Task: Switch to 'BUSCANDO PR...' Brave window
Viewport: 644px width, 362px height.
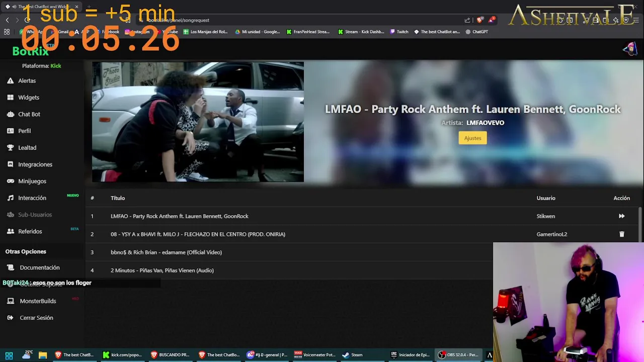Action: [170, 355]
